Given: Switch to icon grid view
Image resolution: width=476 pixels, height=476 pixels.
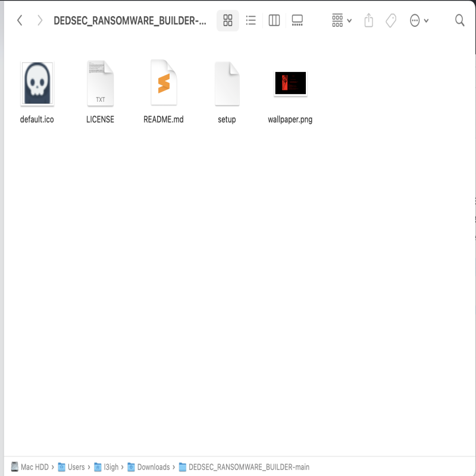Looking at the screenshot, I should (228, 20).
